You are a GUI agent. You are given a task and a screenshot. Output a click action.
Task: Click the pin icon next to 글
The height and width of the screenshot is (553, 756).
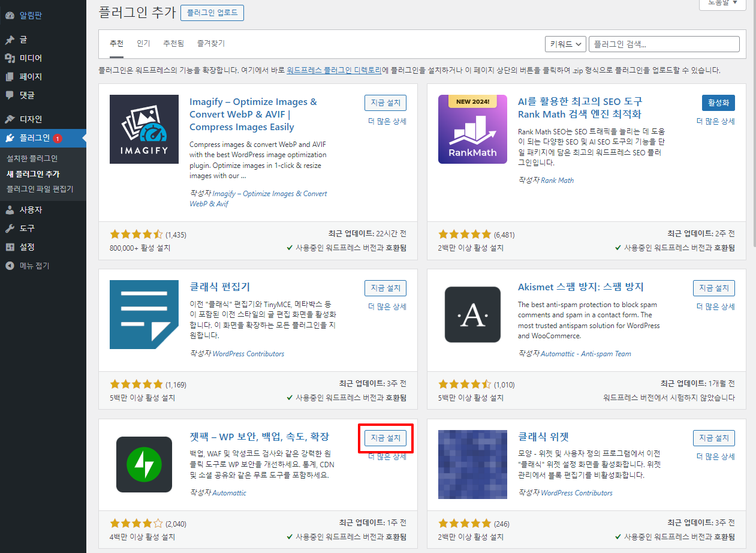click(x=10, y=40)
